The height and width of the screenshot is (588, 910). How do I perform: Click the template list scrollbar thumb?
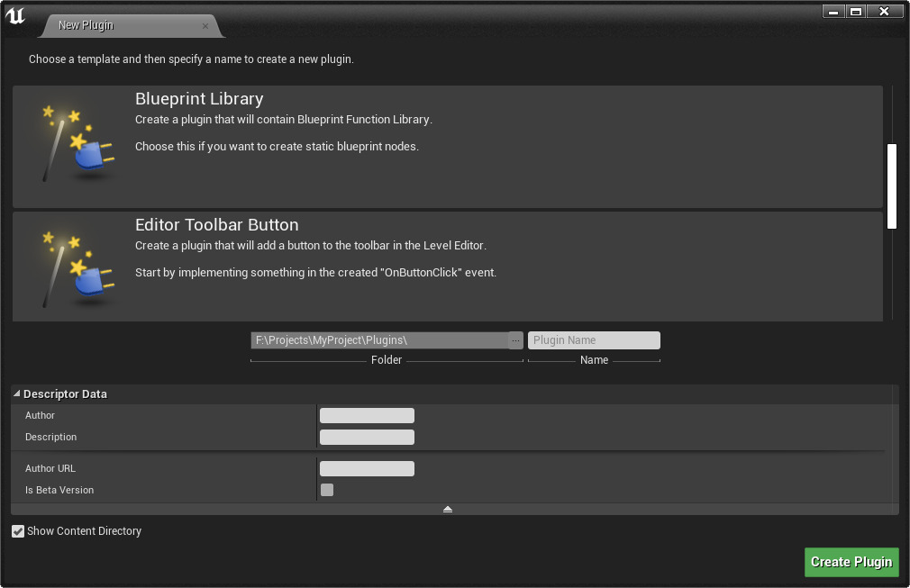[x=892, y=186]
